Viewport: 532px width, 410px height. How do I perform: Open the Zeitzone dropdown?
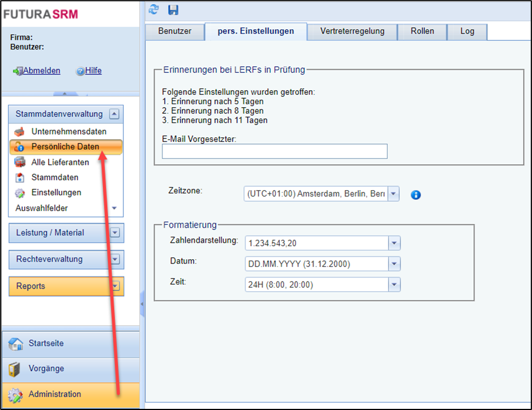[x=394, y=194]
